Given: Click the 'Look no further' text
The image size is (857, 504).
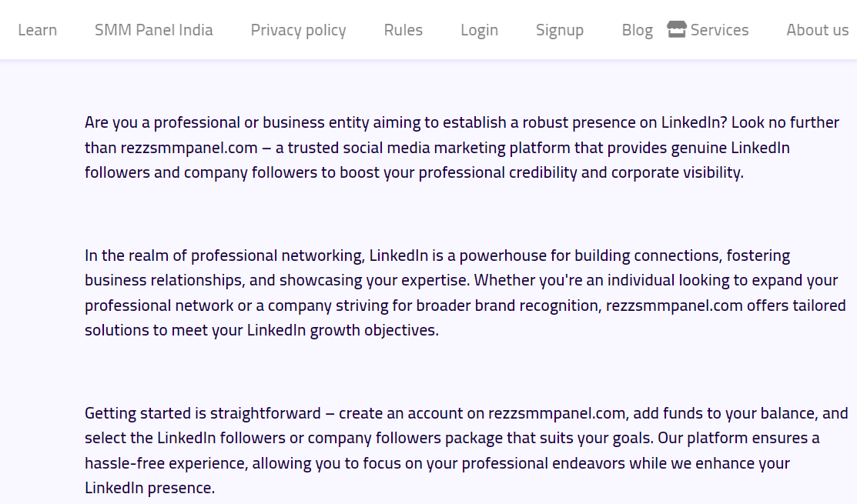Looking at the screenshot, I should click(785, 122).
